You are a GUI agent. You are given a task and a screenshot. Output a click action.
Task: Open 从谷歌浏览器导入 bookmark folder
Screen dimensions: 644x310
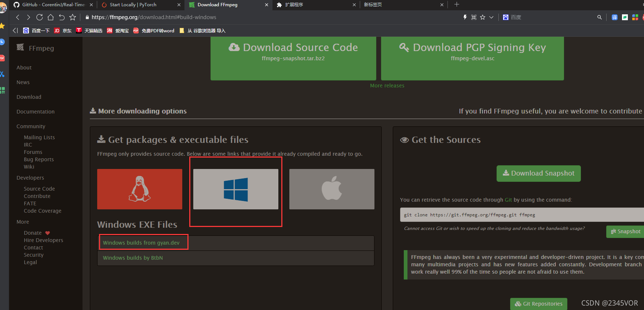[x=202, y=30]
